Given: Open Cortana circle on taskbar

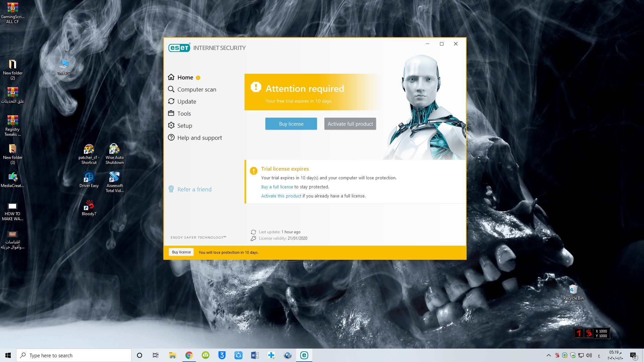Looking at the screenshot, I should tap(140, 355).
